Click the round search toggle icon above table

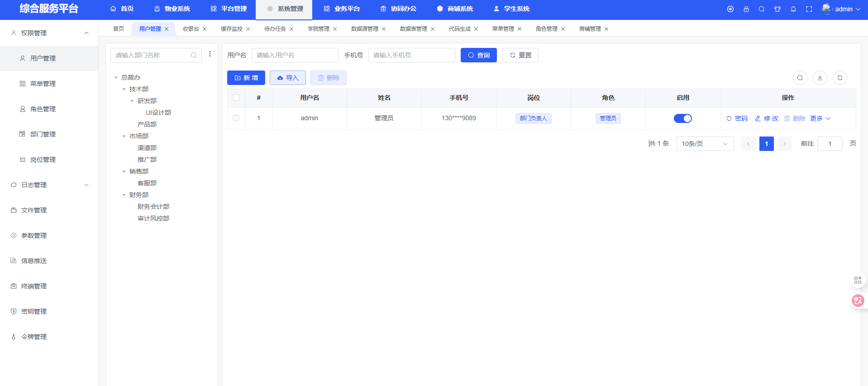[800, 78]
